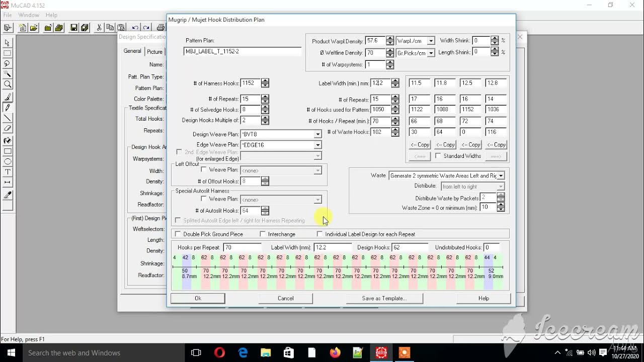This screenshot has height=362, width=644.
Task: Open the Warpl./cm density unit dropdown
Action: point(431,41)
